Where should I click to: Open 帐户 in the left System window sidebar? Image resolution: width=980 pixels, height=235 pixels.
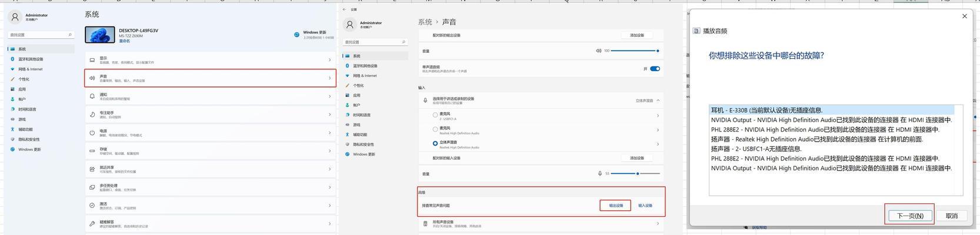[x=22, y=99]
